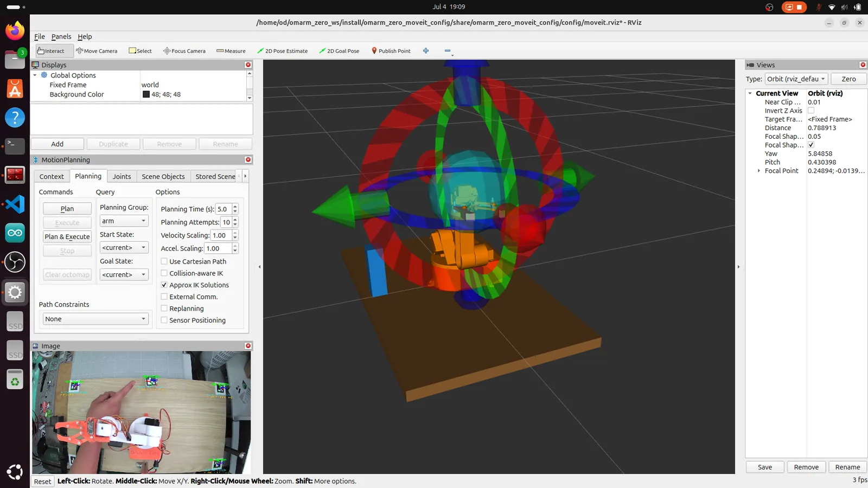Switch to the Scene Objects tab
The height and width of the screenshot is (488, 868).
(x=163, y=176)
